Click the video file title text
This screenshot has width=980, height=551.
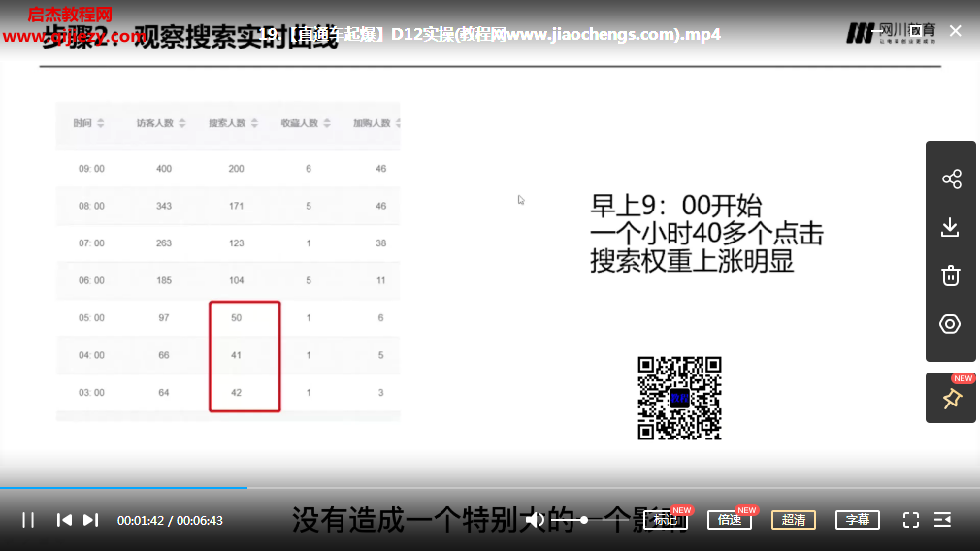[489, 34]
